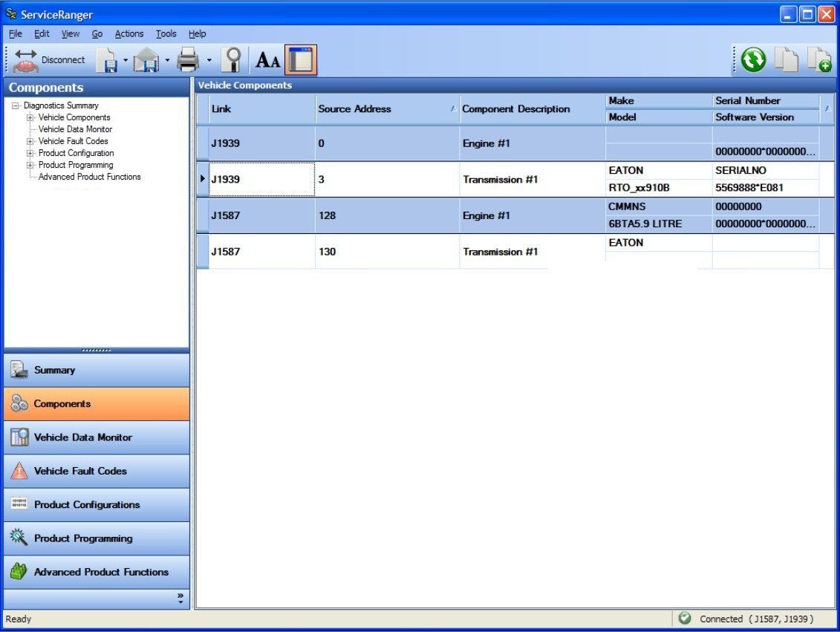Click the Vehicle Fault Codes warning icon

(x=19, y=471)
